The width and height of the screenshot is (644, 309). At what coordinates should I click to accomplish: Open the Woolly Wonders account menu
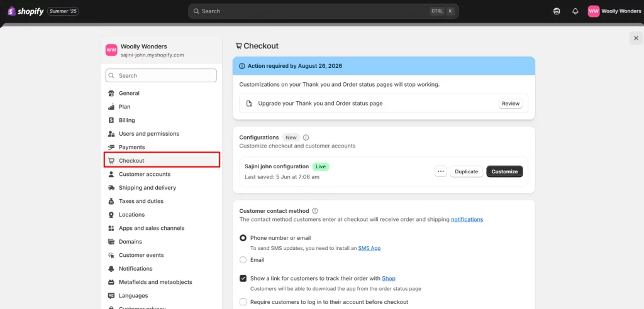click(x=614, y=11)
